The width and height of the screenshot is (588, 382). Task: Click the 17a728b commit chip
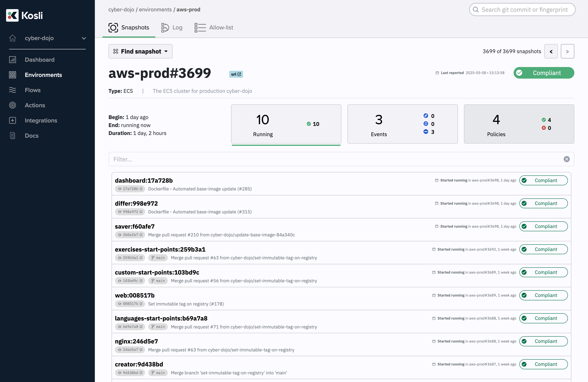coord(130,189)
